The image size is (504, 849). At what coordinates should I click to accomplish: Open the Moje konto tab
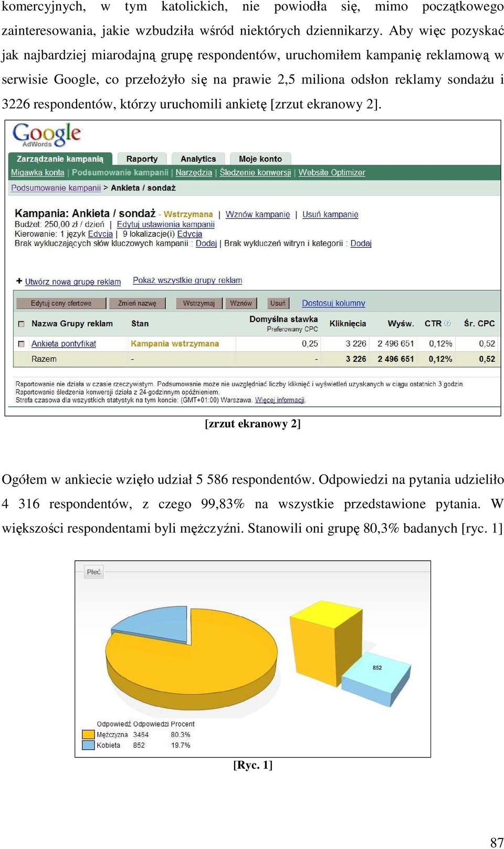tap(260, 159)
